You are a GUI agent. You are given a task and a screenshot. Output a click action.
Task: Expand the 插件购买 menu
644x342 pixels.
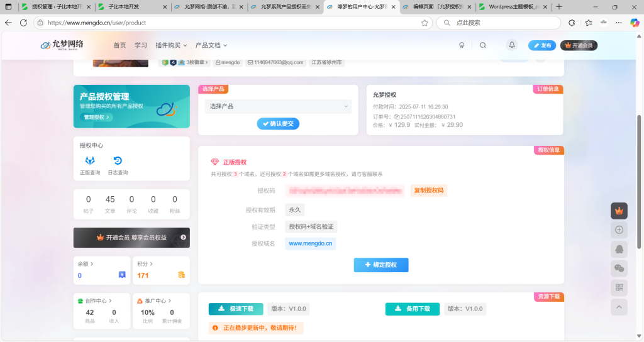click(171, 45)
